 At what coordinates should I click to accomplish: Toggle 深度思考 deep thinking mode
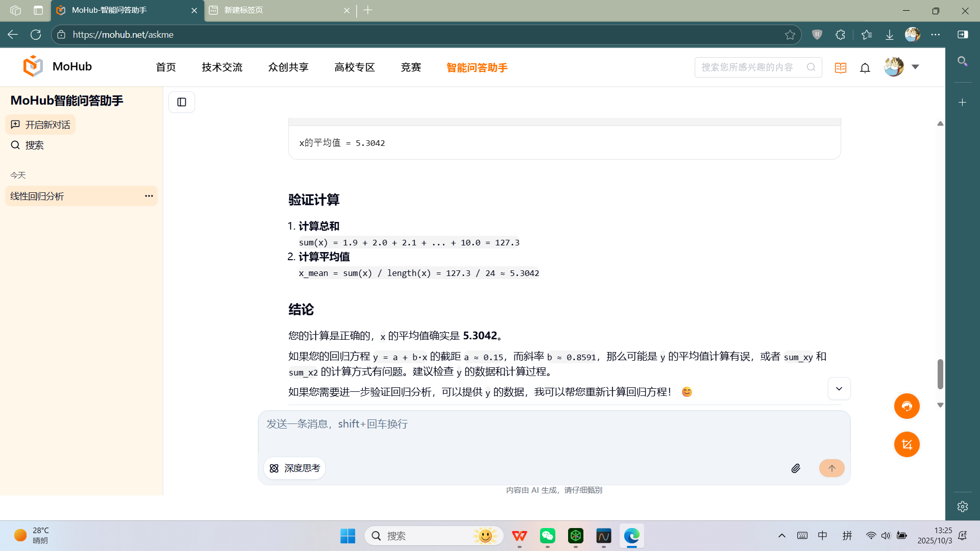point(295,468)
